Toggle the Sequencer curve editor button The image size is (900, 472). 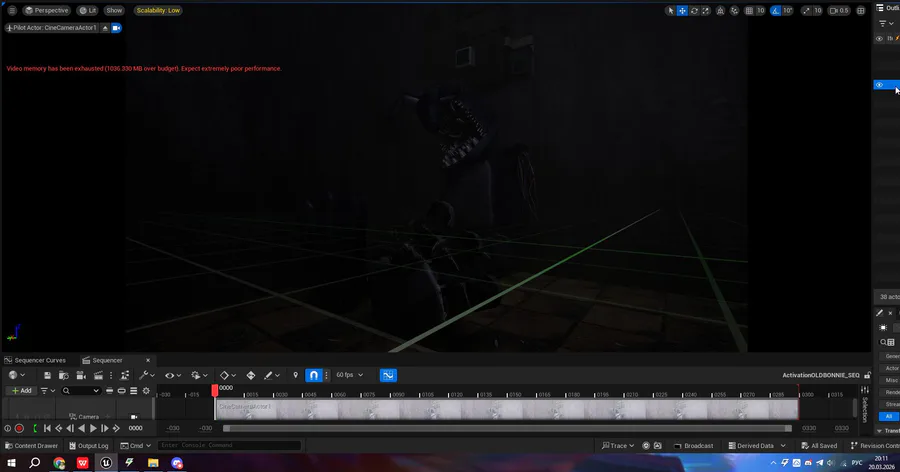(x=388, y=375)
